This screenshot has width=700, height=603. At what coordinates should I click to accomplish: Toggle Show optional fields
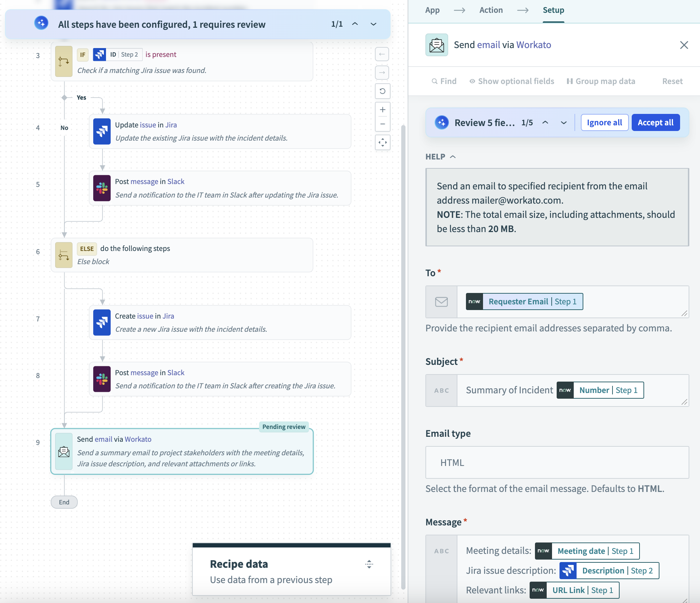(x=511, y=81)
